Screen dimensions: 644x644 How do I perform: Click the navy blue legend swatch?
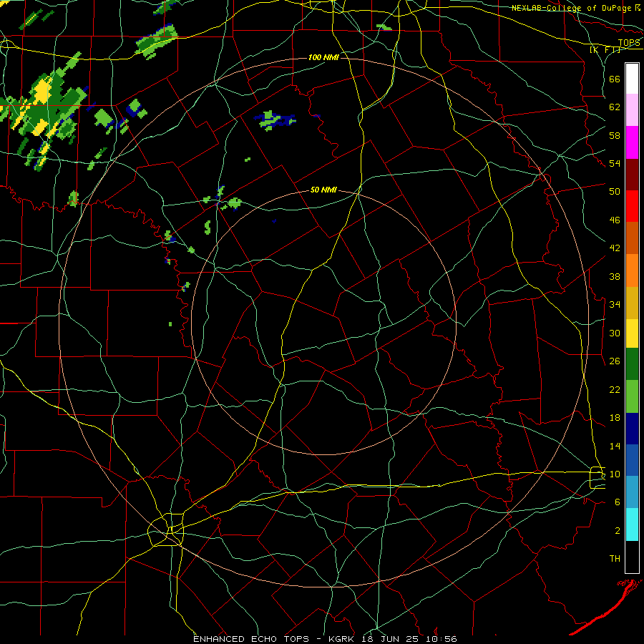(632, 429)
